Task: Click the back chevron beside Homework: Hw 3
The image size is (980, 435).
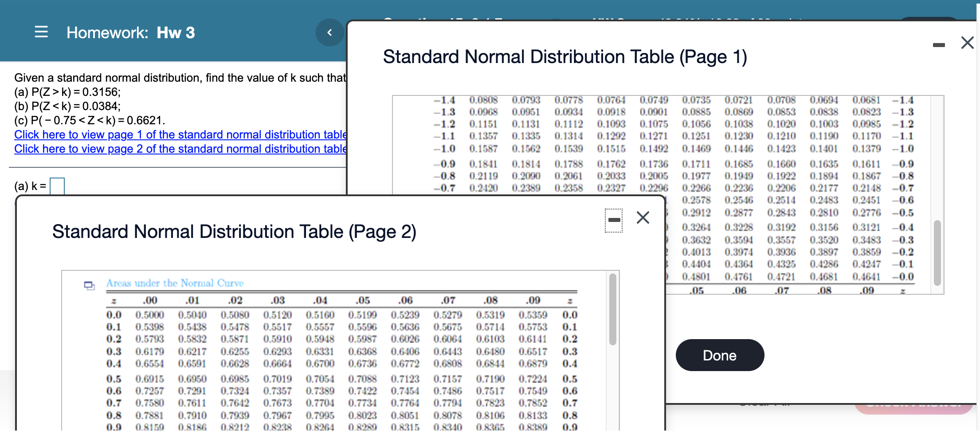Action: coord(329,32)
